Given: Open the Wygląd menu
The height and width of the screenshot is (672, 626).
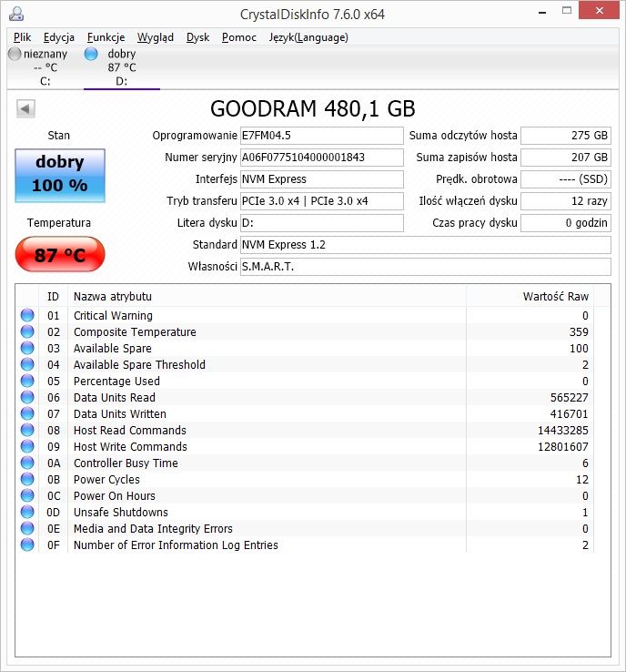Looking at the screenshot, I should pos(156,37).
